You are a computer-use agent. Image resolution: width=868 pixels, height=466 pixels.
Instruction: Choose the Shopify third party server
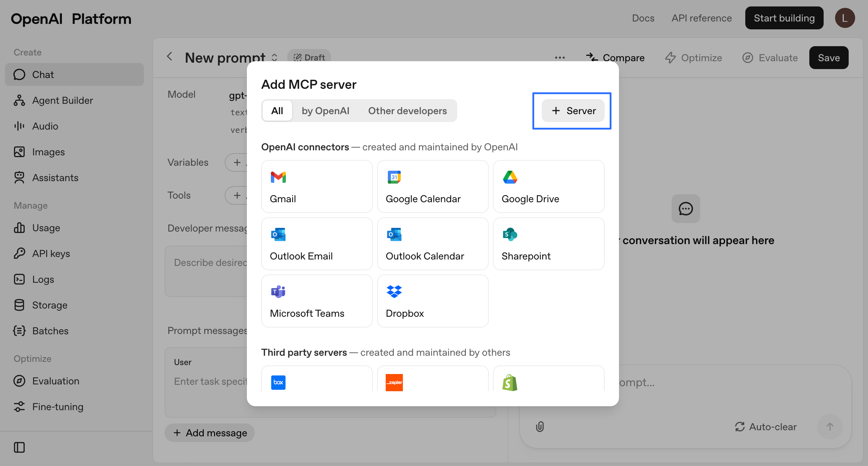(x=548, y=380)
